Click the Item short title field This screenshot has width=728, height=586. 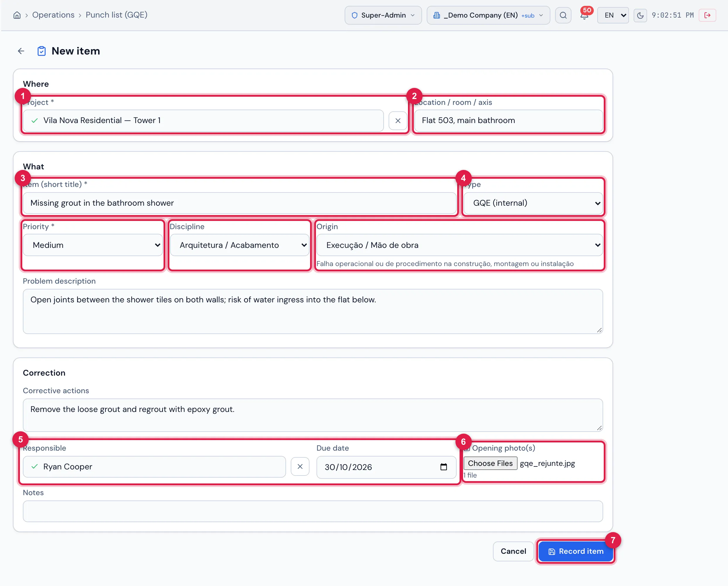(239, 203)
